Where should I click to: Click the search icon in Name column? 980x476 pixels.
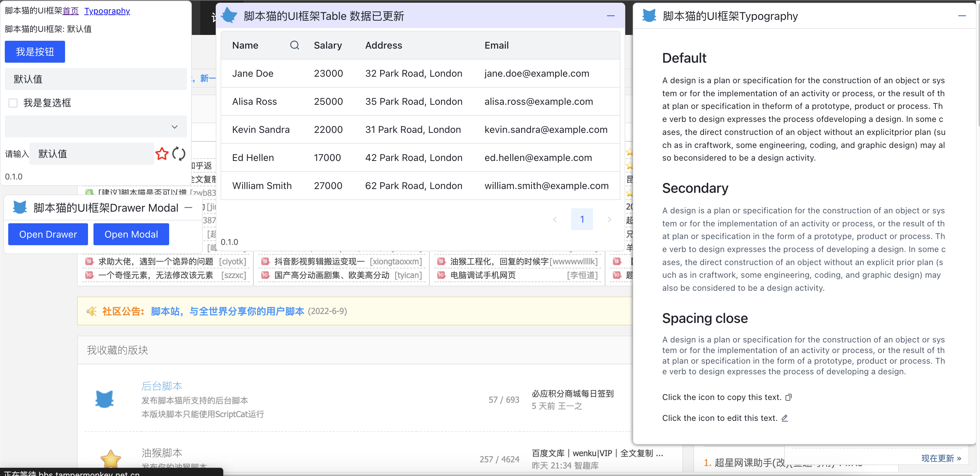(294, 45)
